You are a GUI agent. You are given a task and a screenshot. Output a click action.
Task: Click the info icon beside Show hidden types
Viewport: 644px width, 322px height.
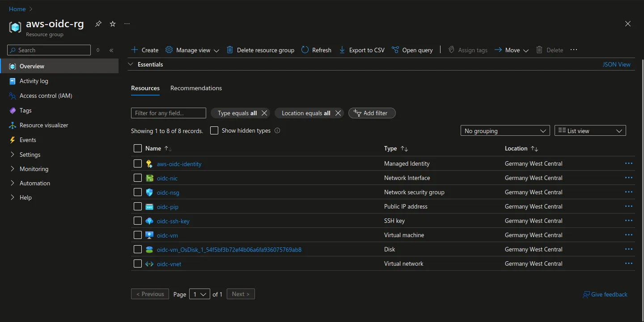point(277,131)
